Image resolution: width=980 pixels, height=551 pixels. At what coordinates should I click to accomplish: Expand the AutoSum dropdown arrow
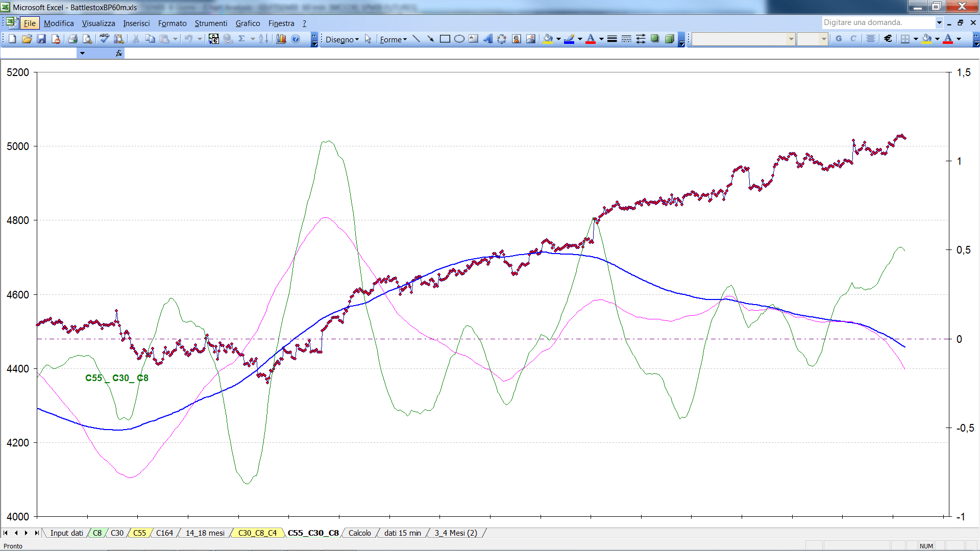(x=252, y=39)
